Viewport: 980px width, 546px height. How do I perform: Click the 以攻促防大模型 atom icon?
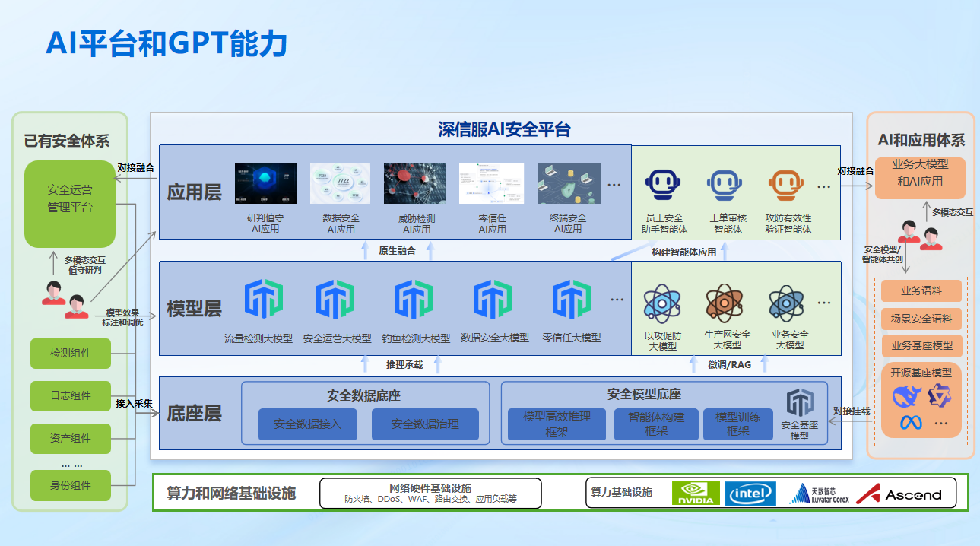tap(661, 304)
